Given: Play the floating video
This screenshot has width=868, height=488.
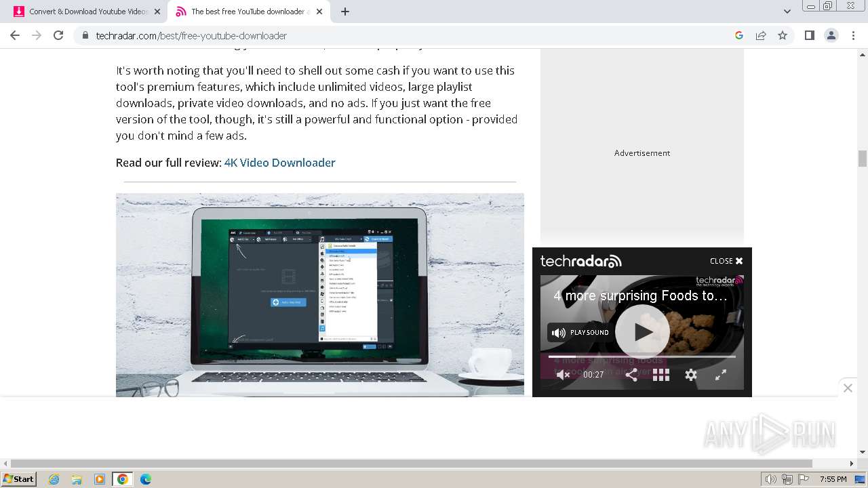Looking at the screenshot, I should pyautogui.click(x=642, y=331).
